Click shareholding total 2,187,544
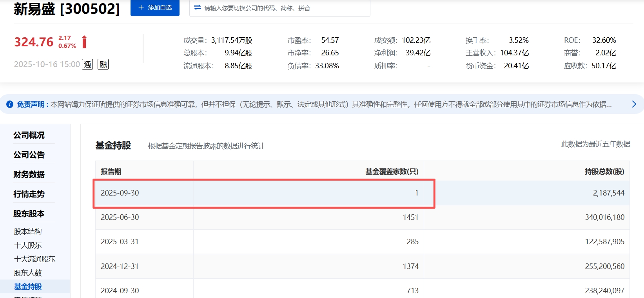Viewport: 644px width, 298px height. click(x=609, y=193)
